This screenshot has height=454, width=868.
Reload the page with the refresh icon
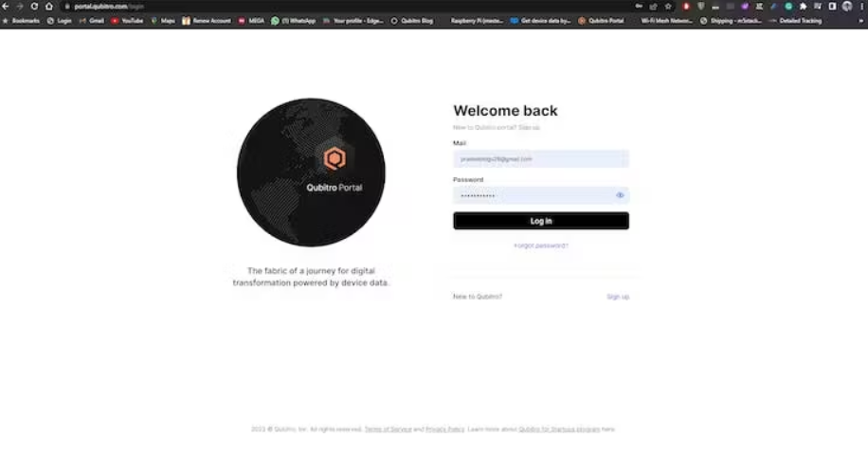(x=34, y=6)
